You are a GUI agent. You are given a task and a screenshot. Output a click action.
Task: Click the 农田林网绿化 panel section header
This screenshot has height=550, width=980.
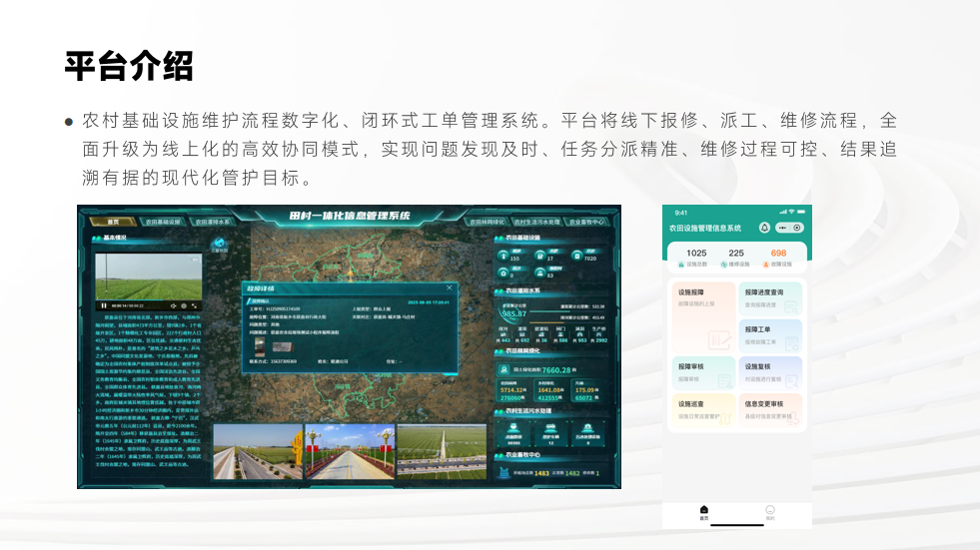(522, 350)
